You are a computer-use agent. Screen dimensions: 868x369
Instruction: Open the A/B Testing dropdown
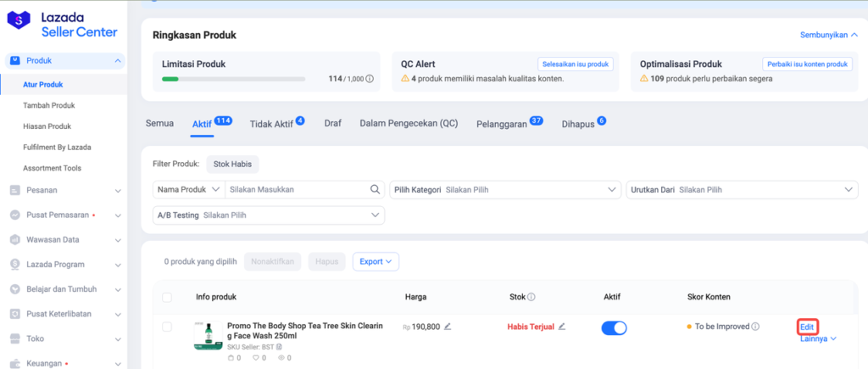[269, 215]
